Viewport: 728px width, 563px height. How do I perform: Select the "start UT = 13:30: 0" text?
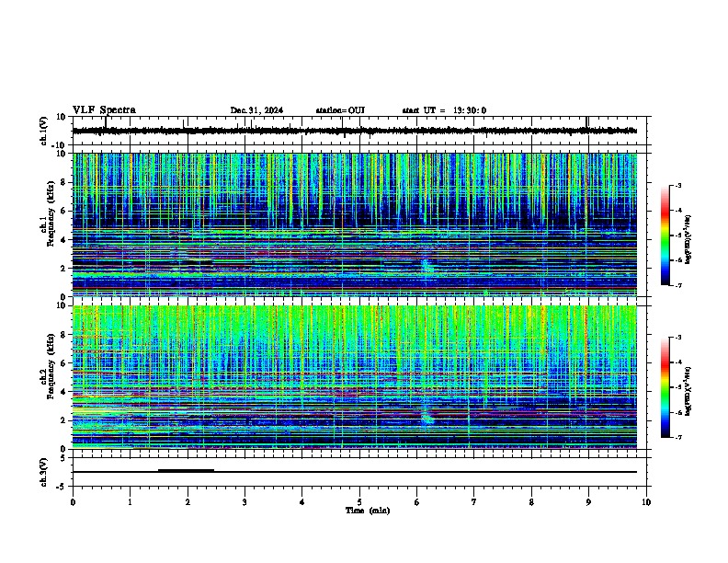444,110
